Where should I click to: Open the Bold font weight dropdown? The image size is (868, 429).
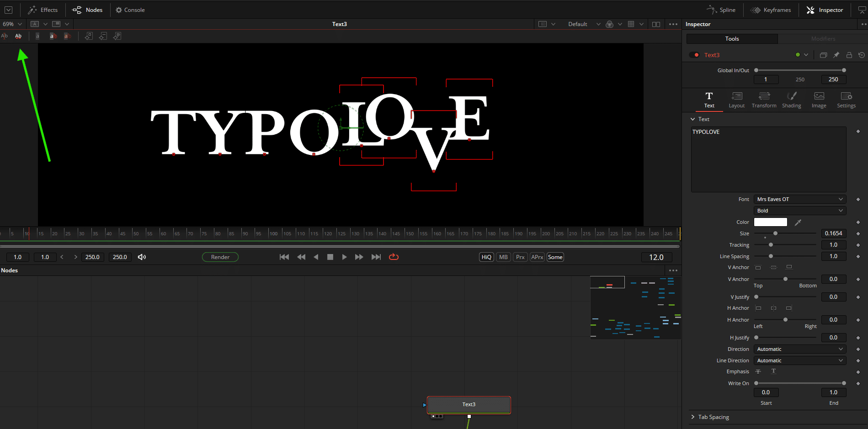click(x=799, y=210)
